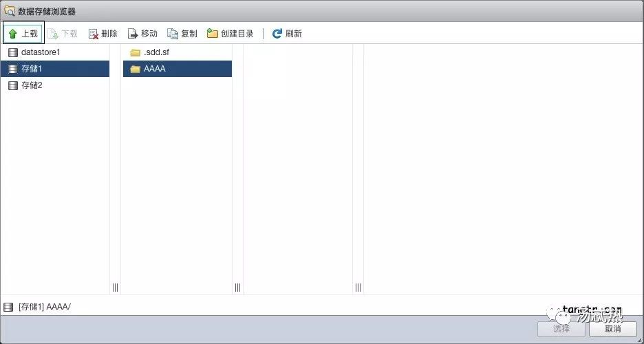Click the AAAA folder icon
Image resolution: width=644 pixels, height=344 pixels.
135,69
